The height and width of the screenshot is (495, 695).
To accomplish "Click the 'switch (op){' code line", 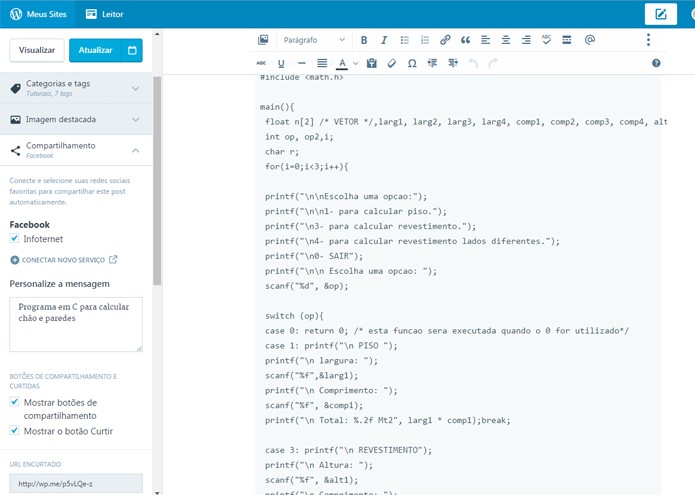I will click(x=294, y=316).
